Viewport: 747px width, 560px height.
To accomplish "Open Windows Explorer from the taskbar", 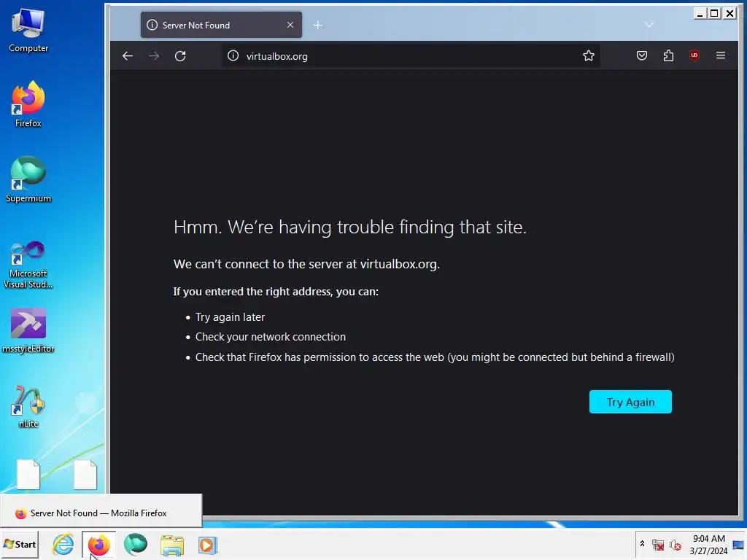I will (x=171, y=545).
